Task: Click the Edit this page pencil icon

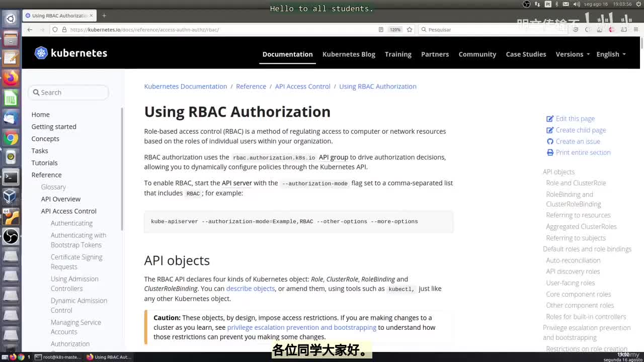Action: [550, 119]
